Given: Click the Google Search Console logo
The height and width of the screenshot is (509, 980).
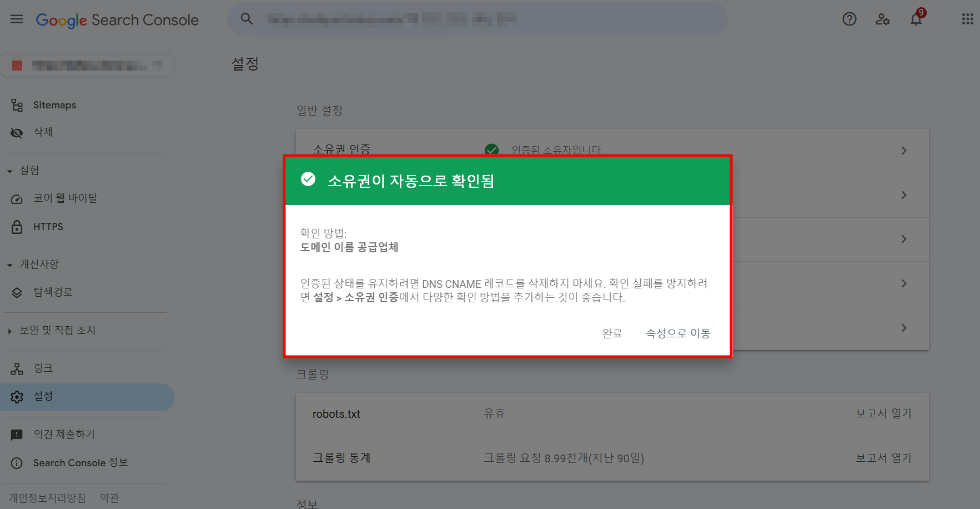Looking at the screenshot, I should pos(117,20).
